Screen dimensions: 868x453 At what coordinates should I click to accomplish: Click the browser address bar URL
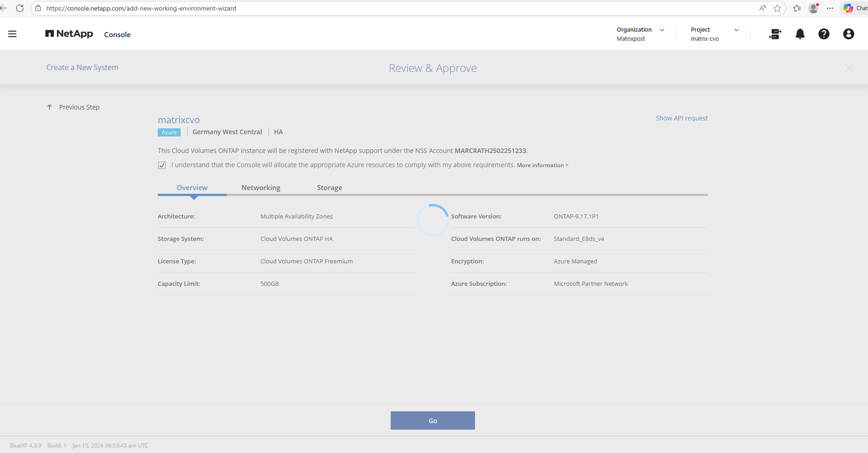141,8
